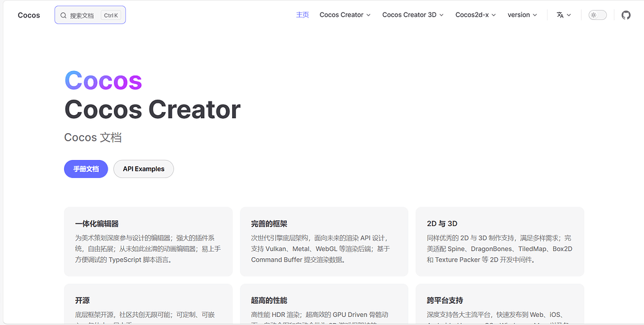Click the large Cocos Creator heading
The image size is (644, 325).
(x=152, y=110)
